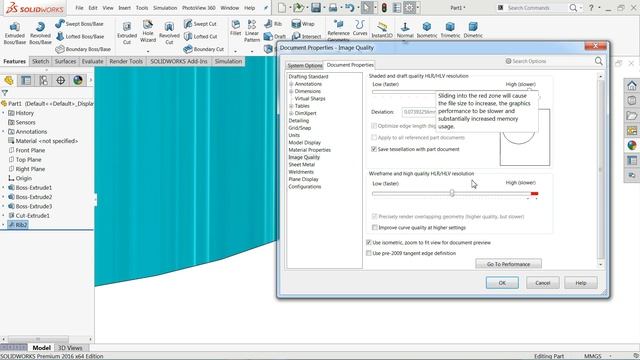Select the Extruded Boss/Base tool
The height and width of the screenshot is (360, 640).
(15, 33)
